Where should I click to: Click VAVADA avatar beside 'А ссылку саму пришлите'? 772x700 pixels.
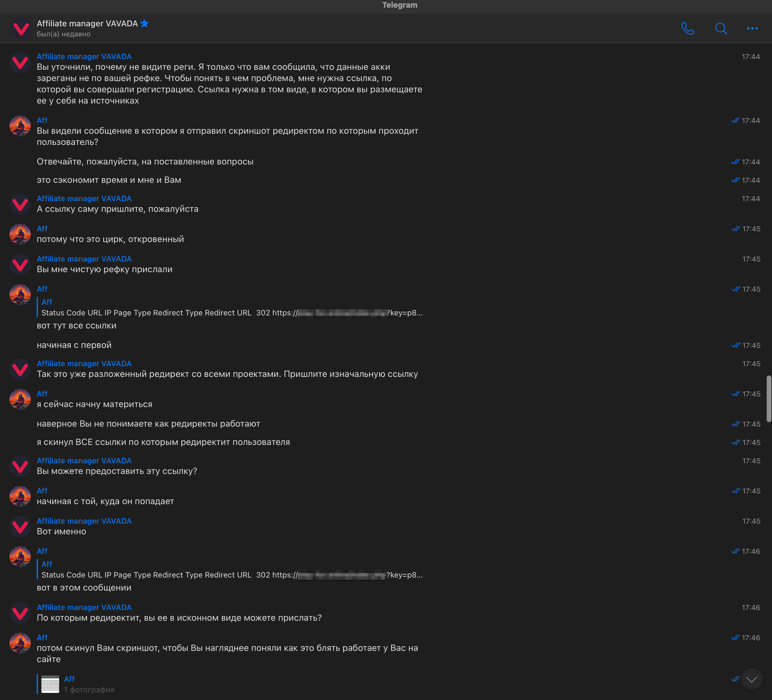[20, 204]
